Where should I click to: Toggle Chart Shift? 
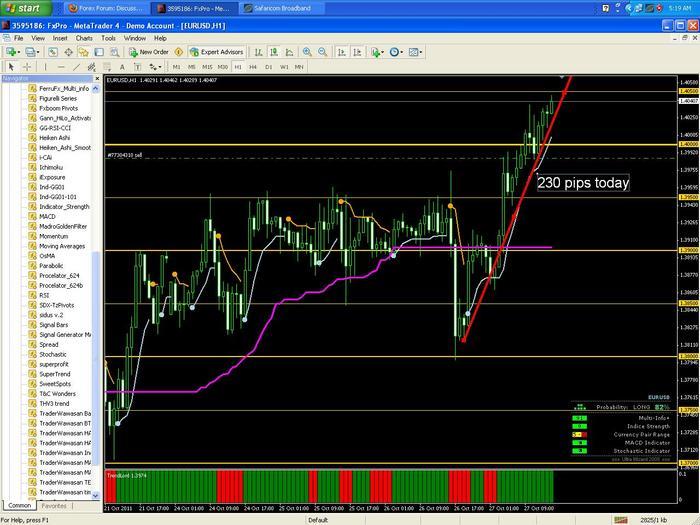pos(357,52)
